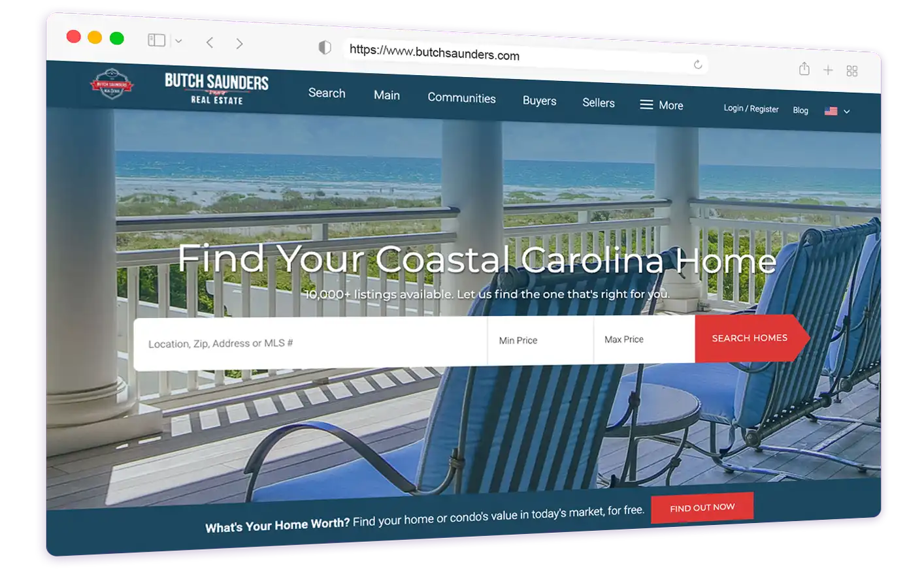Toggle the browser sidebar icon
924x574 pixels.
point(156,40)
